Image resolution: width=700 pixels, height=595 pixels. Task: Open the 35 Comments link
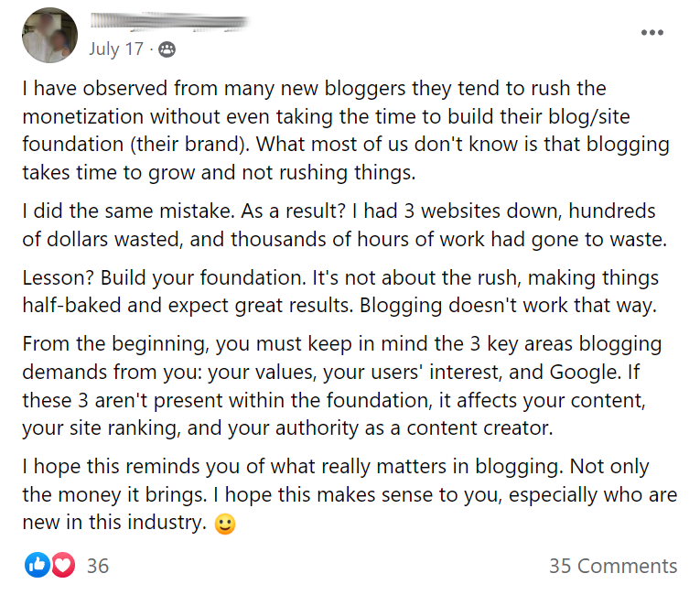(x=613, y=566)
